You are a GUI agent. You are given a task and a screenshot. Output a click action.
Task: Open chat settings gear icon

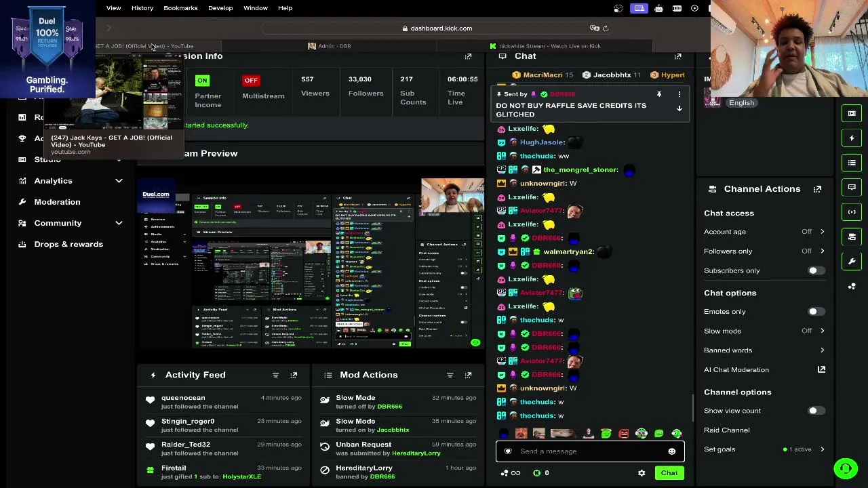click(x=642, y=473)
